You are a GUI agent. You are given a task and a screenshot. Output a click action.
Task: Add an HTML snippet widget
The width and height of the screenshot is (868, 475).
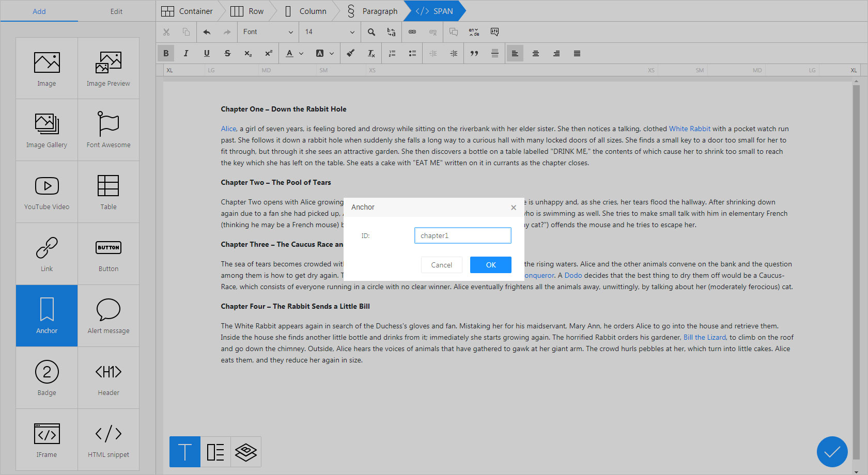pos(109,440)
